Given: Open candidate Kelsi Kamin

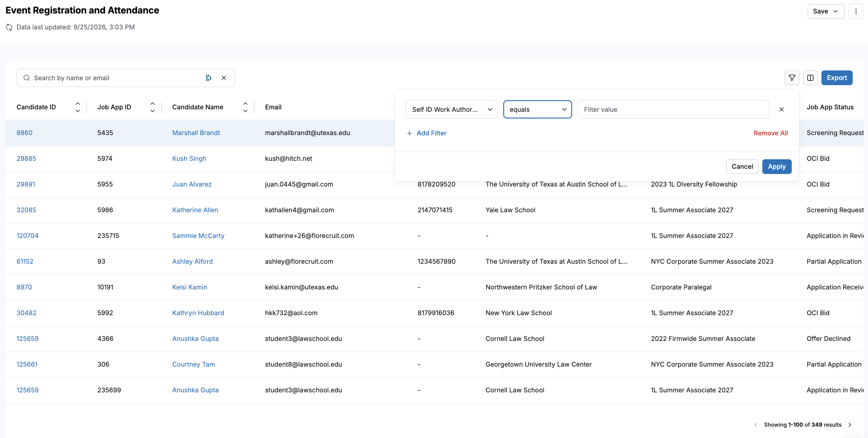Looking at the screenshot, I should pos(190,287).
